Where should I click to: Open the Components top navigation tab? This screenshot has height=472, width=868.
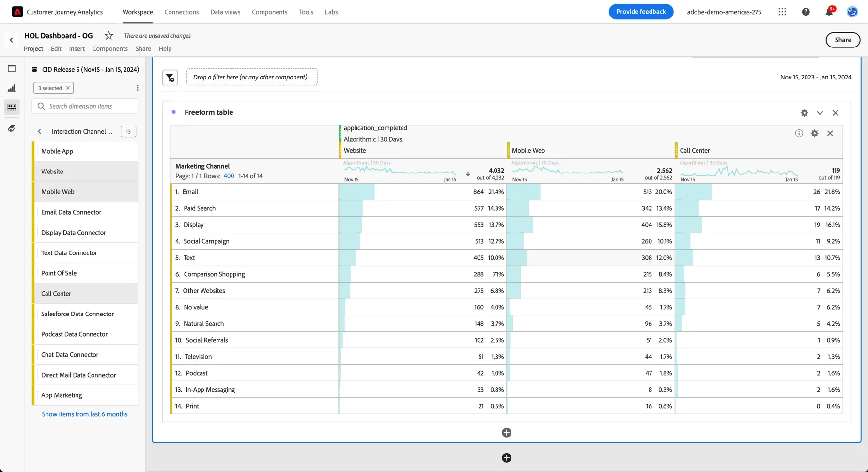tap(270, 12)
